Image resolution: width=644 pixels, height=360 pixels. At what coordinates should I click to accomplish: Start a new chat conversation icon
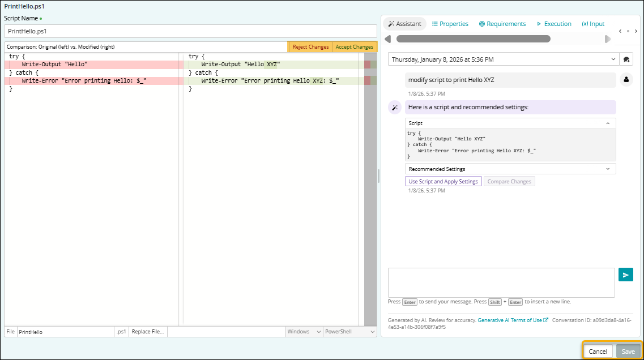626,59
